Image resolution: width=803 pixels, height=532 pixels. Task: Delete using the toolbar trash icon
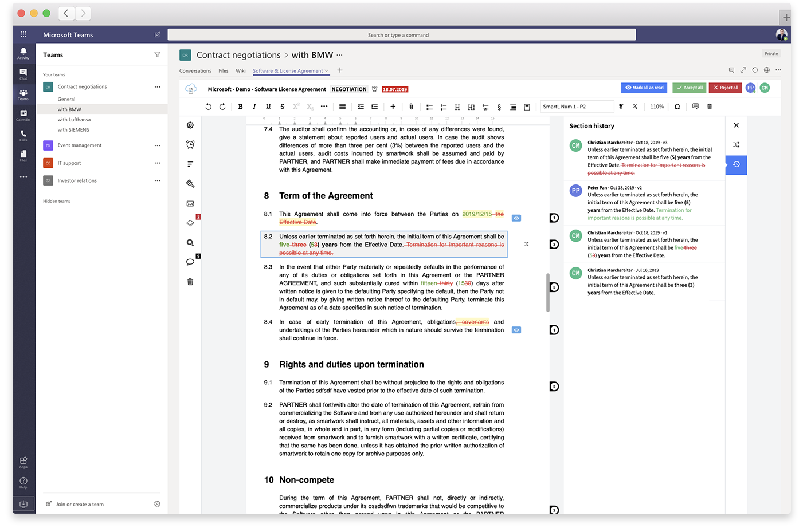(710, 107)
